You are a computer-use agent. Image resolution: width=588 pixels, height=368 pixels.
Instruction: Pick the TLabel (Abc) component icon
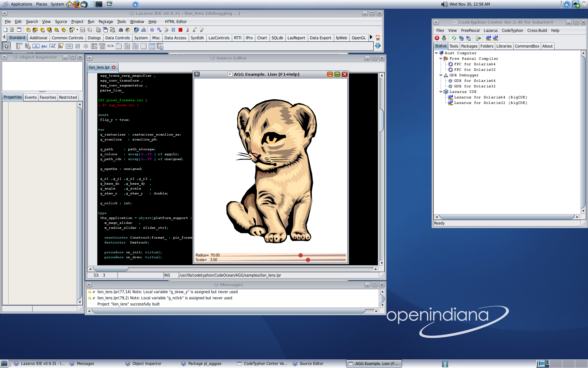(x=44, y=46)
